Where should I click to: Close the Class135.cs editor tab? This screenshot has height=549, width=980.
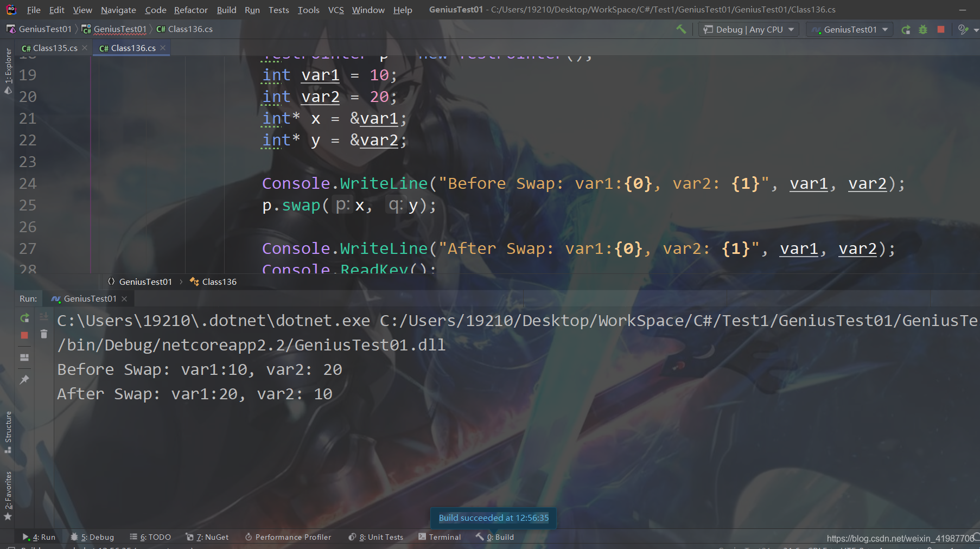click(x=85, y=48)
